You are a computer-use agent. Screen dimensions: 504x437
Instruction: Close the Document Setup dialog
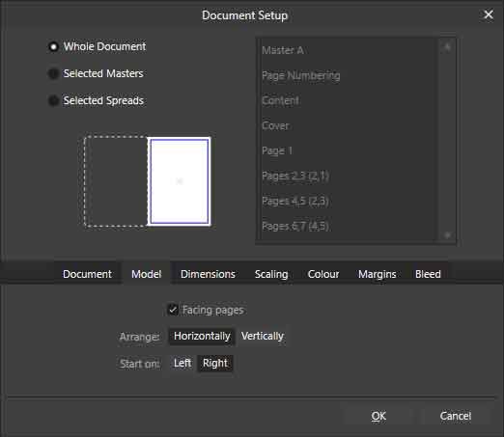pyautogui.click(x=489, y=14)
